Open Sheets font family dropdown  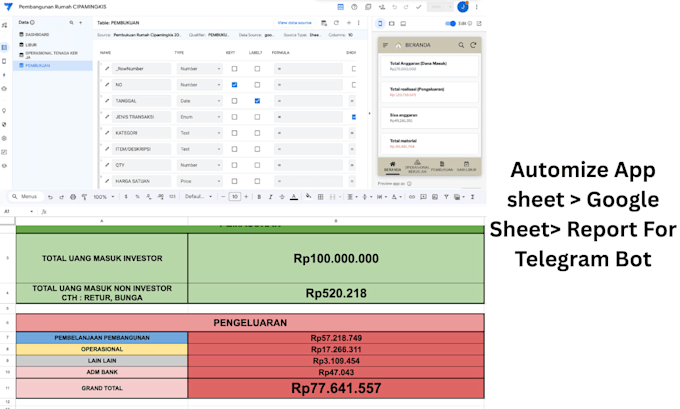point(198,197)
